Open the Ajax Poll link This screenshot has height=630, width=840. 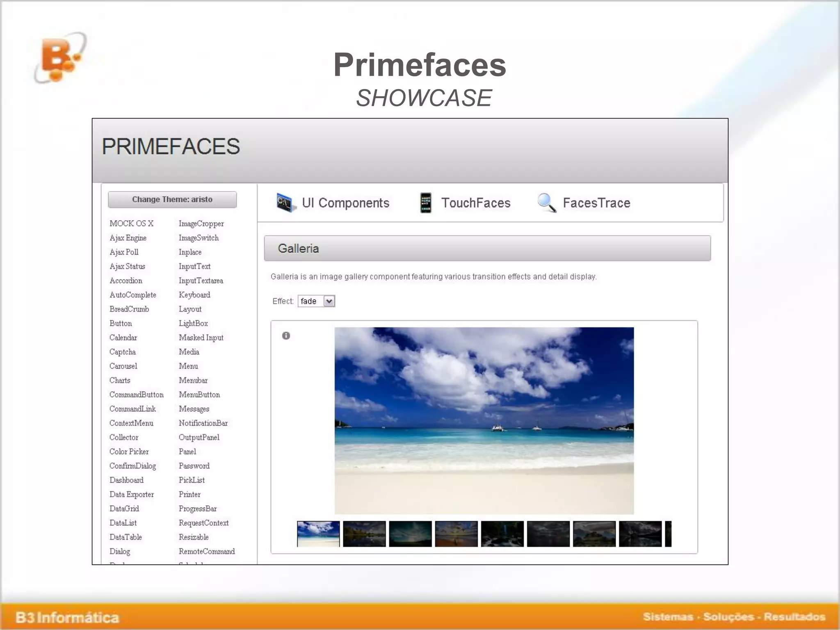click(x=124, y=252)
